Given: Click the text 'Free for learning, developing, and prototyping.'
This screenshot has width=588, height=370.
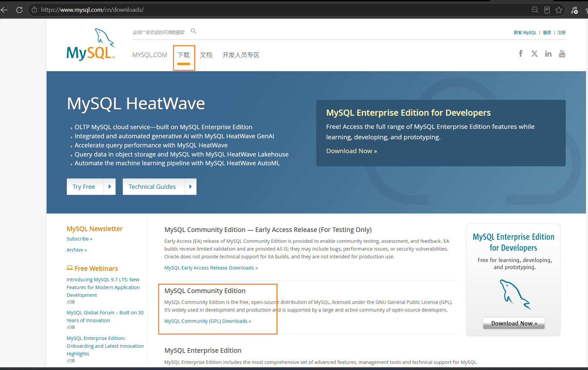Looking at the screenshot, I should (x=515, y=264).
